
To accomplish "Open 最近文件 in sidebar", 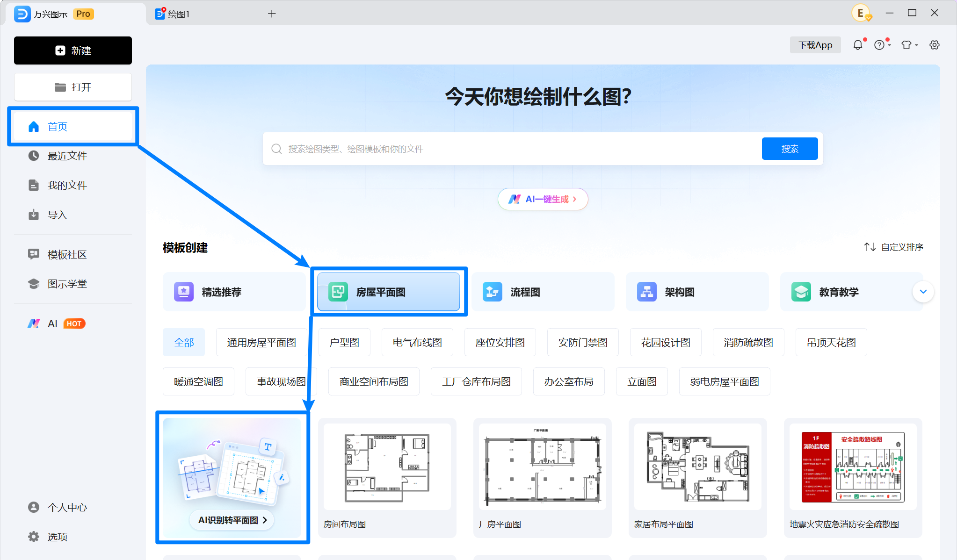I will 73,156.
